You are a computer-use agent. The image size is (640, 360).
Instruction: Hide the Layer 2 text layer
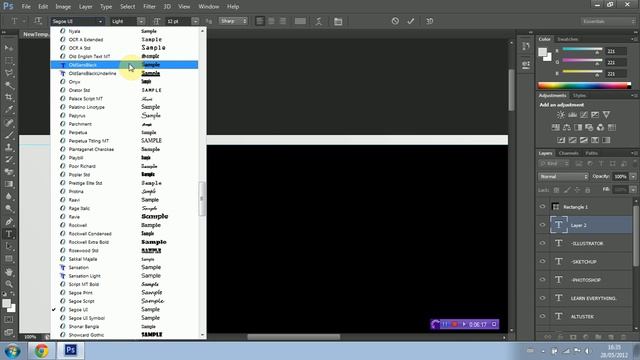[542, 225]
